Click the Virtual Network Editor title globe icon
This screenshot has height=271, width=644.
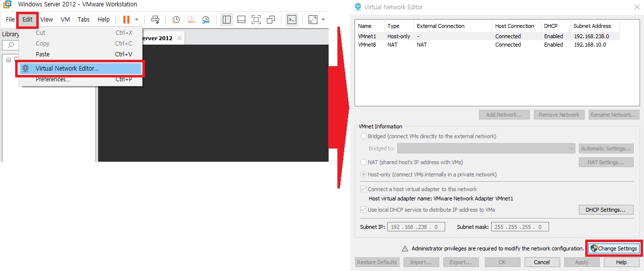click(358, 7)
